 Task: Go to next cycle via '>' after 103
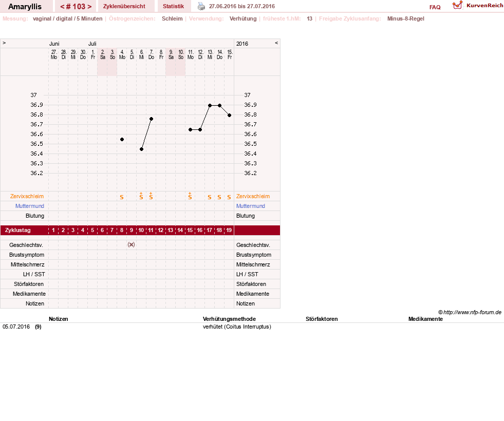coord(89,7)
